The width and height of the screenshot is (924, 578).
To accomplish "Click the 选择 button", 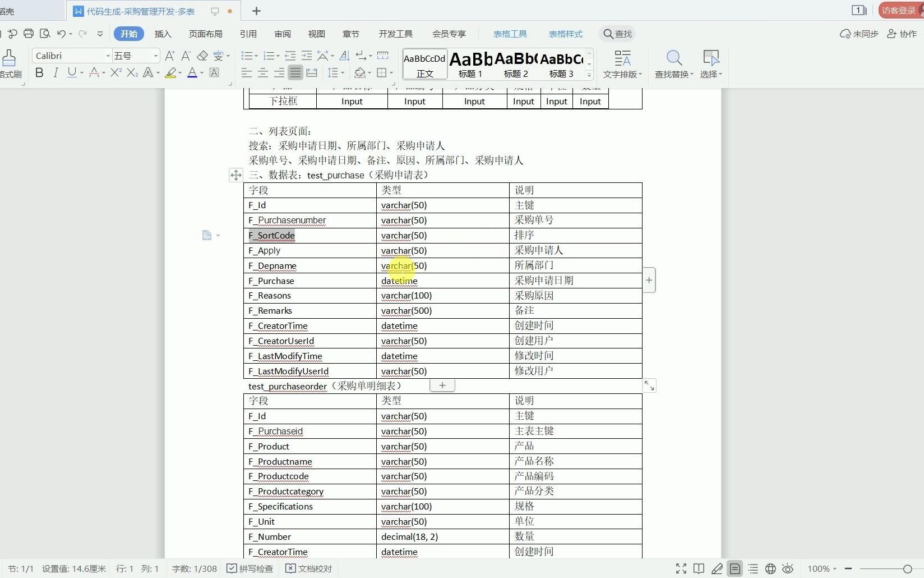I will coord(711,64).
